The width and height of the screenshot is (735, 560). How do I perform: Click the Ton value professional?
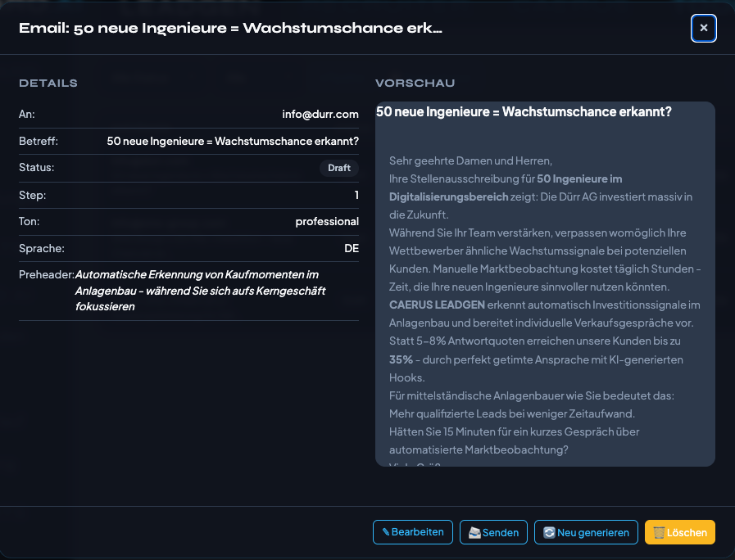(x=327, y=222)
